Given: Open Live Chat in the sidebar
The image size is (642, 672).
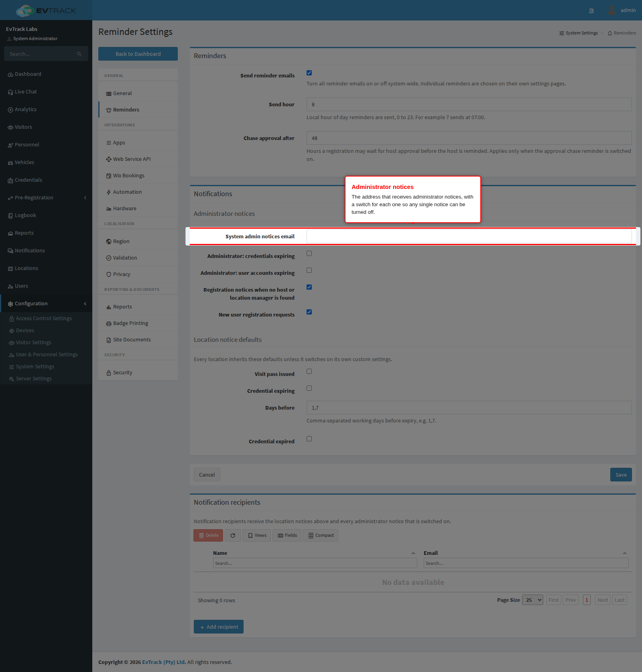Looking at the screenshot, I should 46,92.
